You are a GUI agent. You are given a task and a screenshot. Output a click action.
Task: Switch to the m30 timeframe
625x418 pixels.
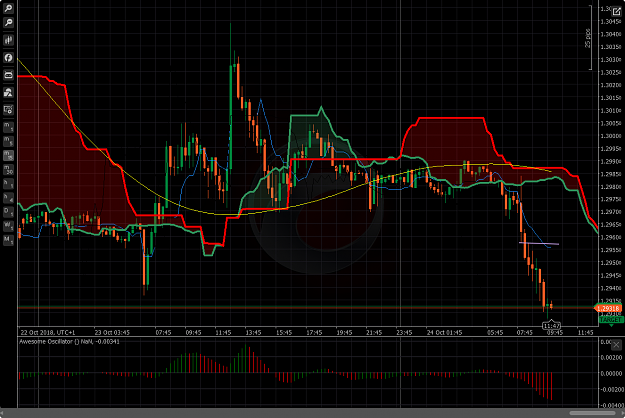click(x=8, y=169)
